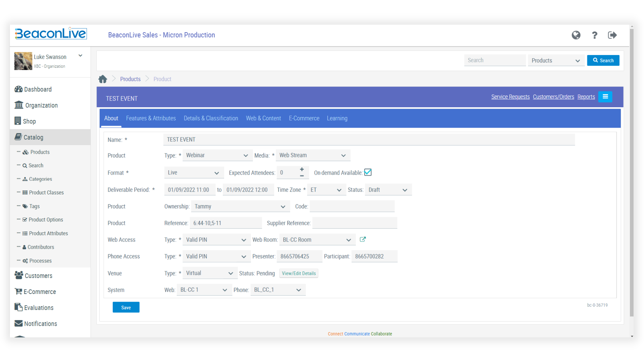Click the Products cubes icon in Catalog

coord(25,152)
